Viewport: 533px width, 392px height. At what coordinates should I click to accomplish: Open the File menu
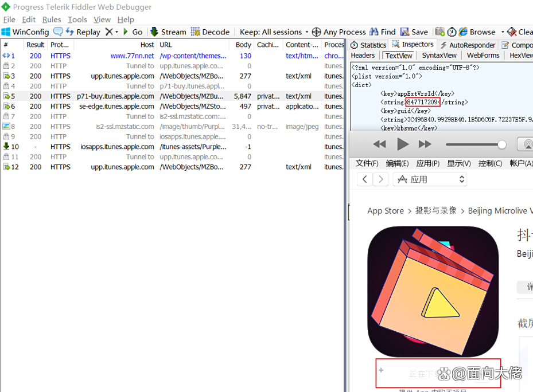tap(9, 19)
